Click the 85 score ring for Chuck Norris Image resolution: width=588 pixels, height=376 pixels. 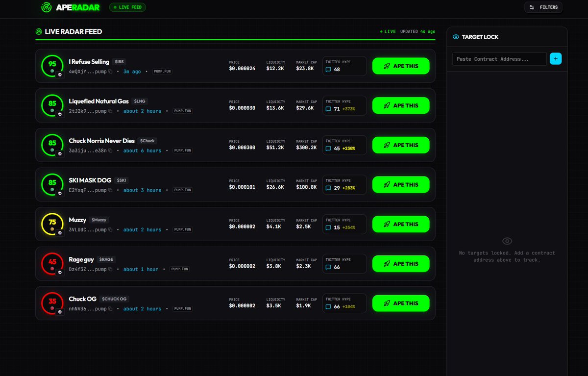[52, 145]
